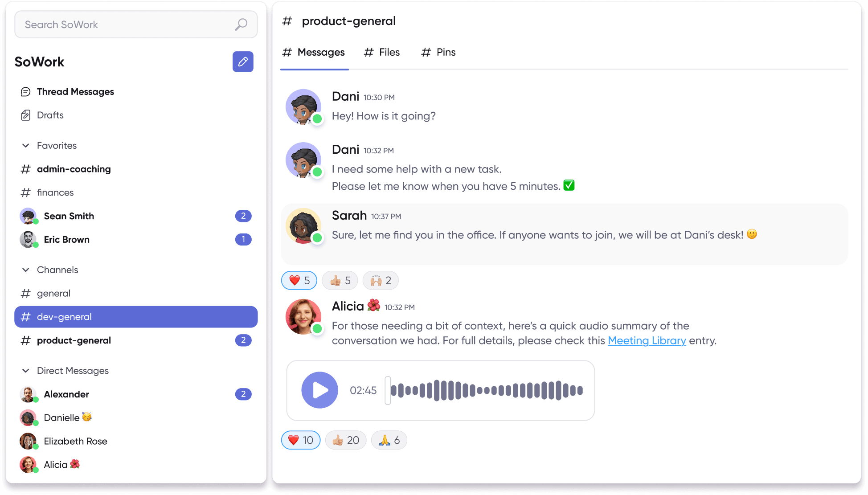868x495 pixels.
Task: Click the audio waveform scrubber handle
Action: pos(388,390)
